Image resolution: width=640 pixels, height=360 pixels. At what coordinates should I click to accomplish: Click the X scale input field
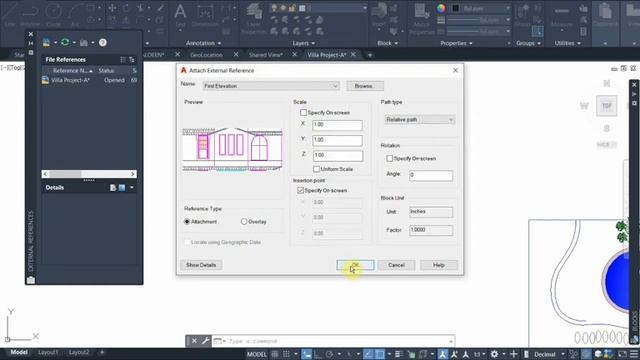click(x=337, y=125)
